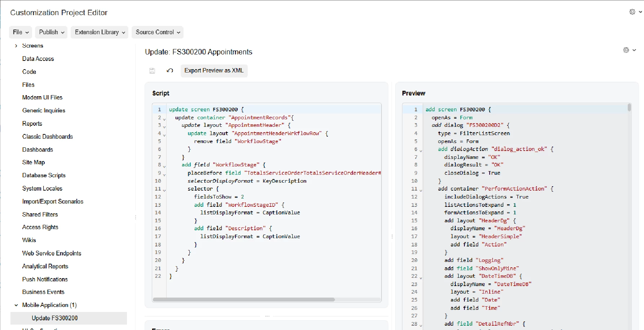Collapse fold arrow at preview line 22

pos(421,278)
